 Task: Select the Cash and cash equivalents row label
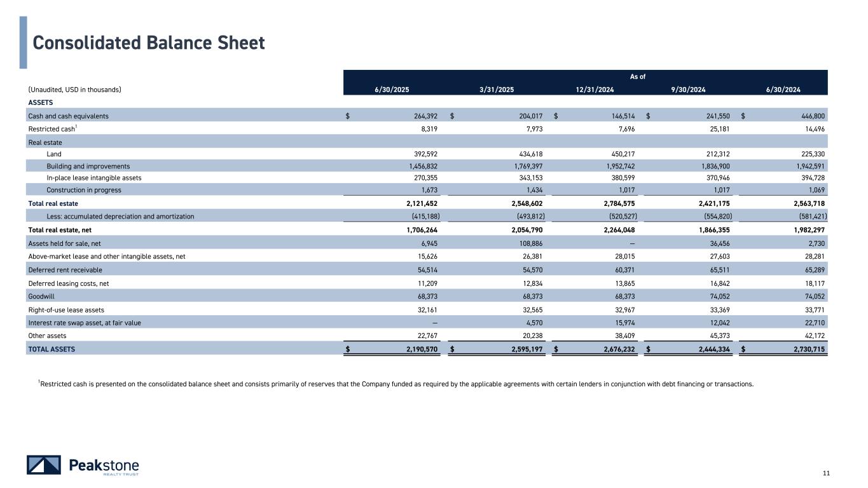pyautogui.click(x=68, y=116)
